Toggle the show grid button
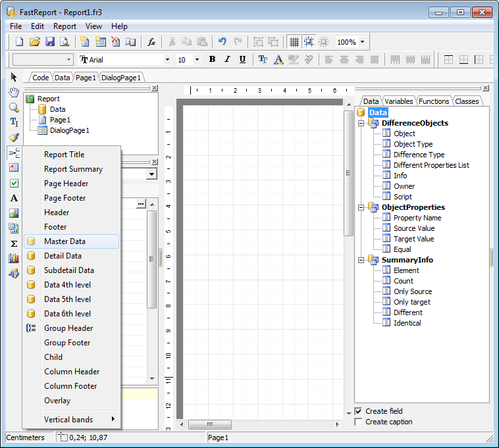 [x=294, y=41]
